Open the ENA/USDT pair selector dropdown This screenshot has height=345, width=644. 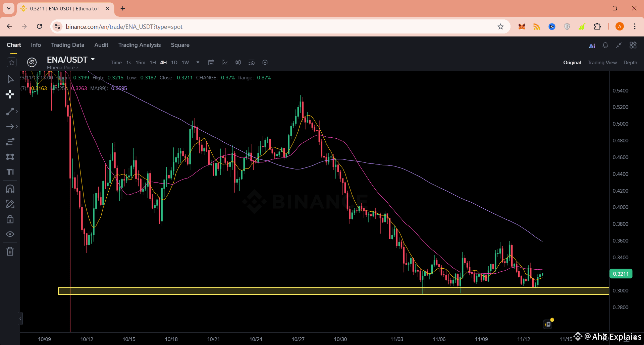[x=71, y=60]
